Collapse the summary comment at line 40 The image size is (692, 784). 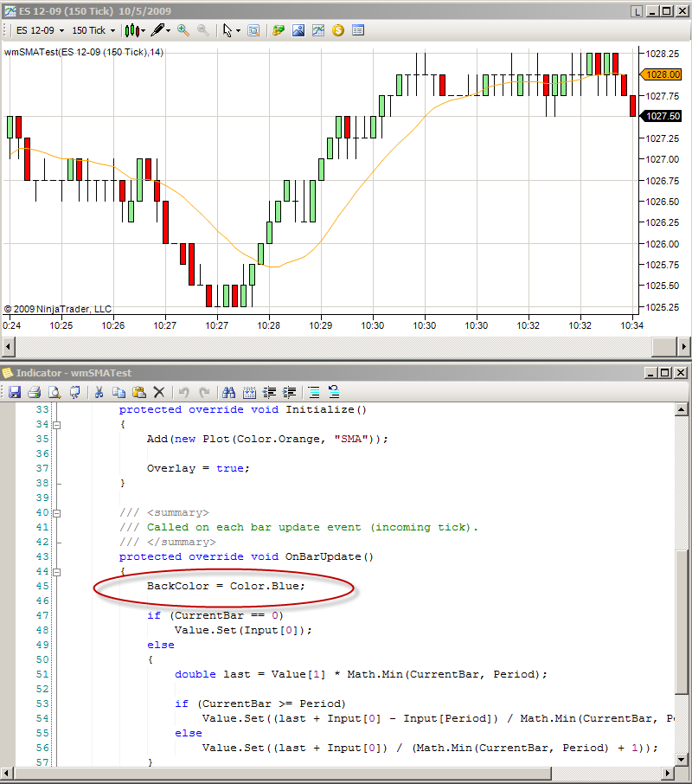pyautogui.click(x=57, y=513)
